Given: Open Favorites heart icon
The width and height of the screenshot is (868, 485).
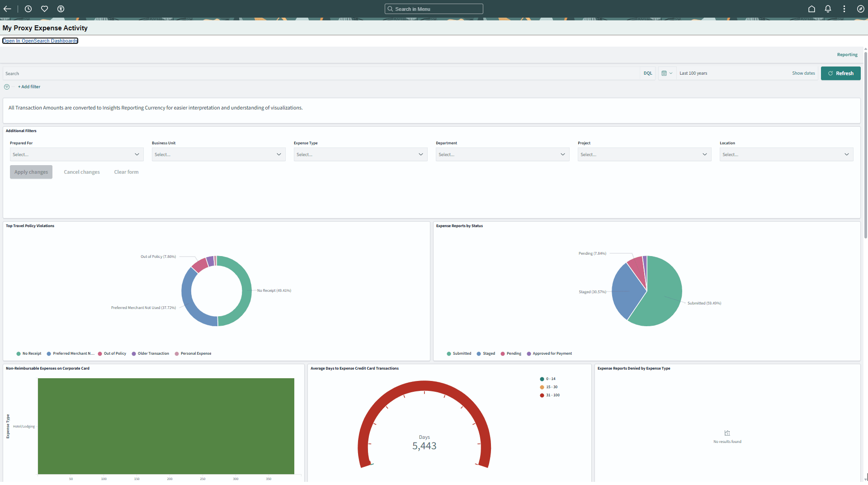Looking at the screenshot, I should click(x=44, y=9).
